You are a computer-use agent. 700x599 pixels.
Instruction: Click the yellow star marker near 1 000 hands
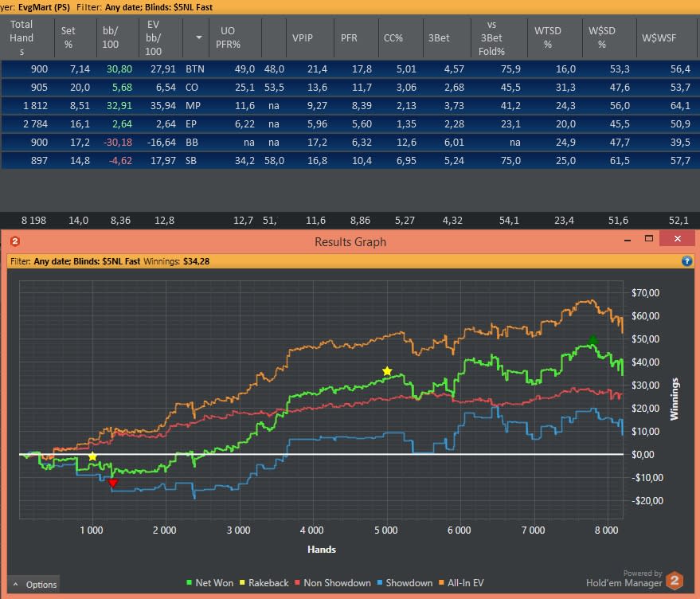(x=92, y=456)
